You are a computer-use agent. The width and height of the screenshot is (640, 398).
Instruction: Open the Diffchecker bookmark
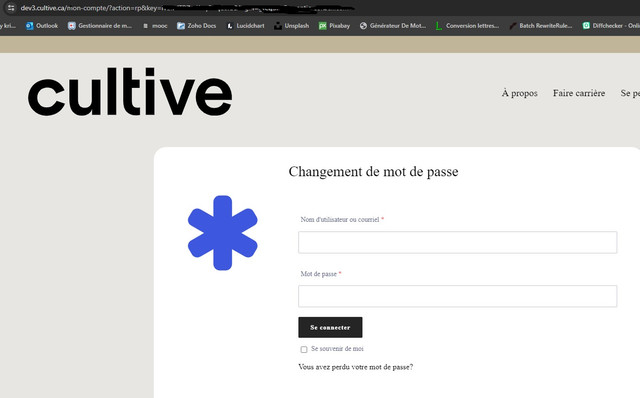click(611, 26)
